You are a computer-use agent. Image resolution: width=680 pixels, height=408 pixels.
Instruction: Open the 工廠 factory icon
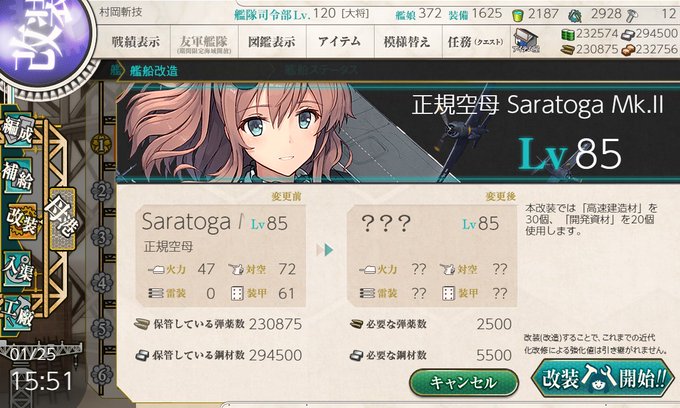[17, 313]
